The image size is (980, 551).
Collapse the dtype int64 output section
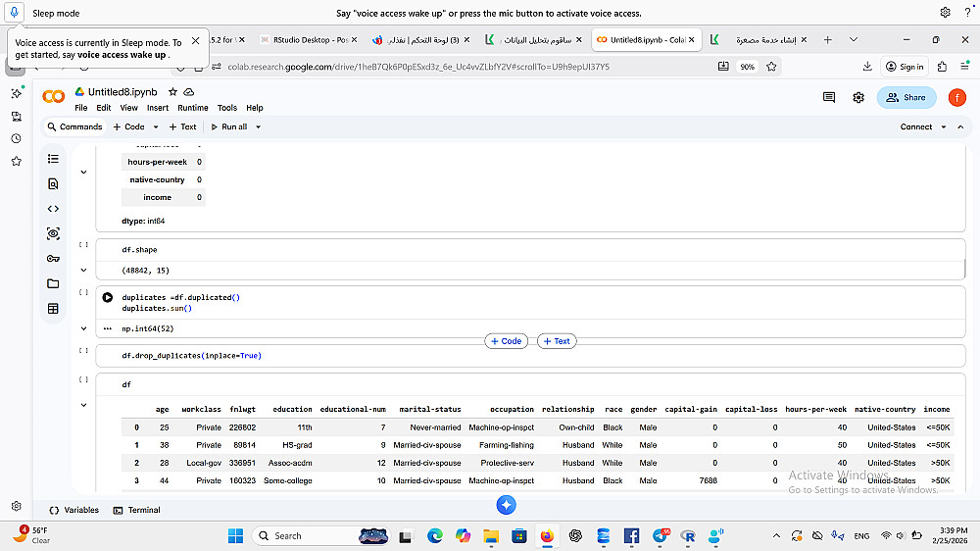click(x=83, y=172)
